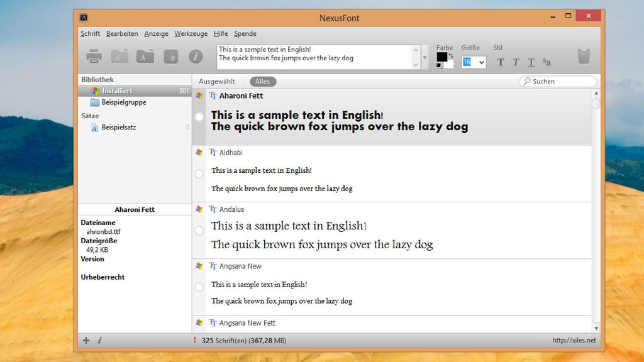The width and height of the screenshot is (644, 362).
Task: Toggle anti-aliasing style icon
Action: [547, 62]
